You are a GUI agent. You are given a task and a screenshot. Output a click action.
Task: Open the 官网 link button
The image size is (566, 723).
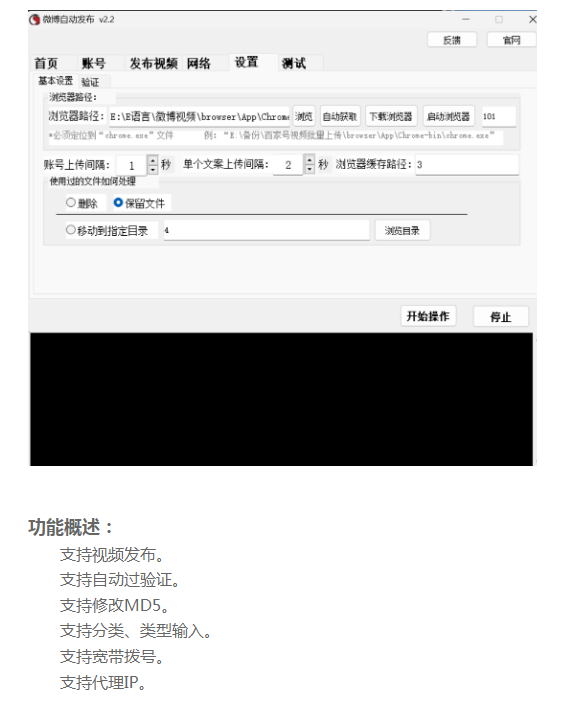point(512,40)
